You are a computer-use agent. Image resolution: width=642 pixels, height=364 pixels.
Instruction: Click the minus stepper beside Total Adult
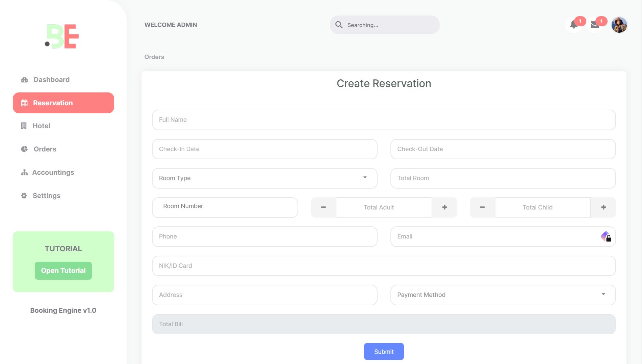click(x=323, y=207)
